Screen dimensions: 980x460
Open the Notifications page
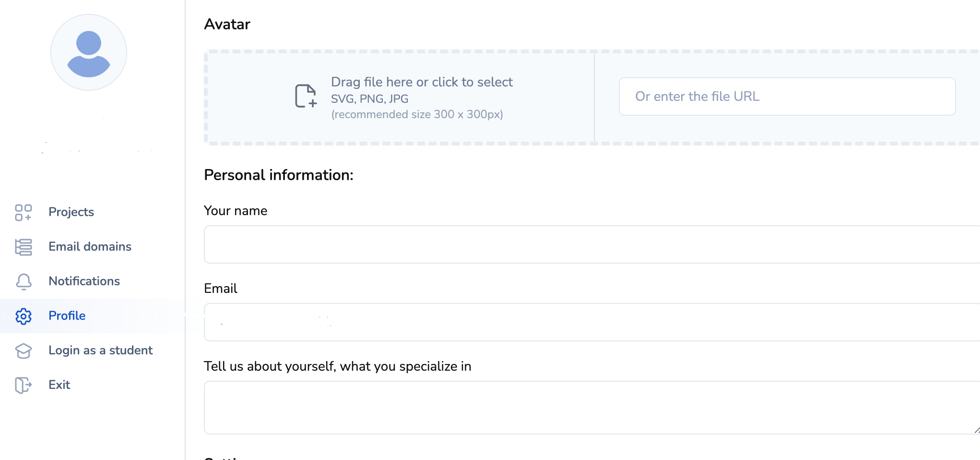pyautogui.click(x=84, y=281)
